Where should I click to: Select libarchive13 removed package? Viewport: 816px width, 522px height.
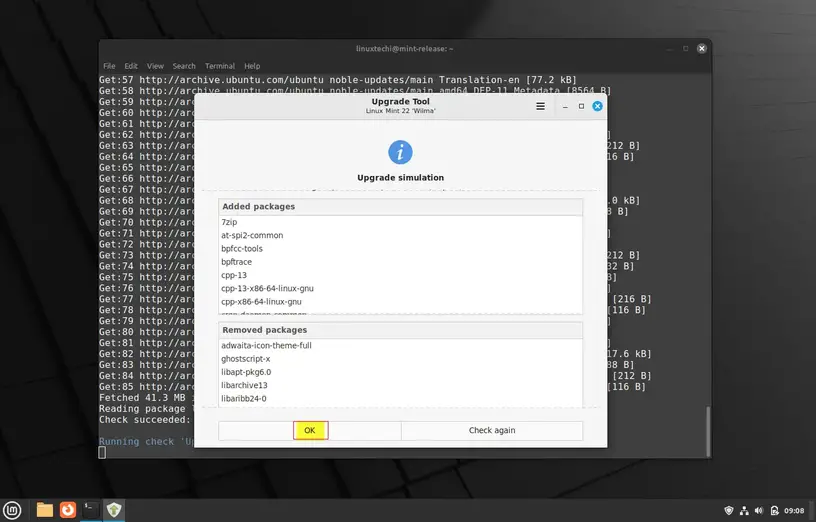pyautogui.click(x=400, y=385)
